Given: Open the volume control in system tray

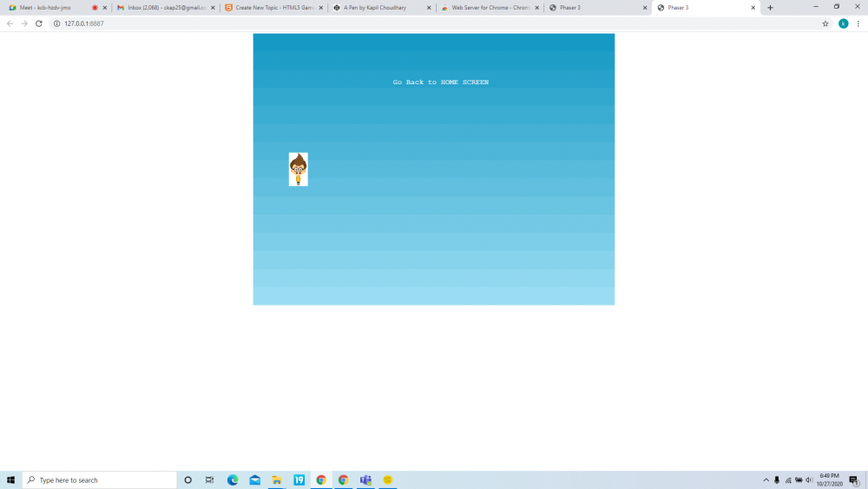Looking at the screenshot, I should [x=809, y=480].
